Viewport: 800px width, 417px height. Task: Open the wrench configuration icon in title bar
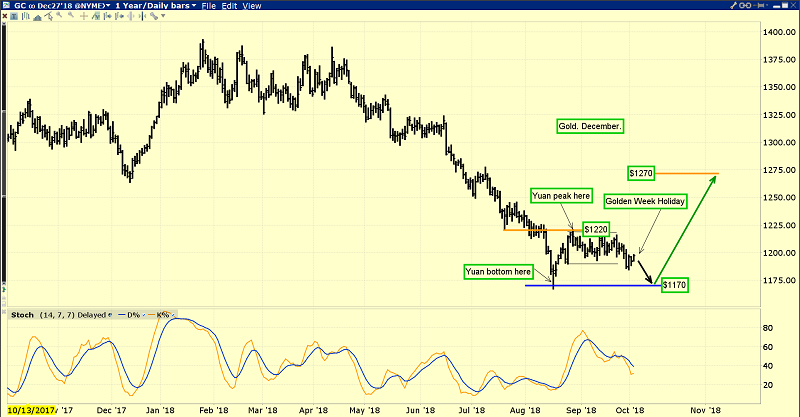(x=733, y=5)
